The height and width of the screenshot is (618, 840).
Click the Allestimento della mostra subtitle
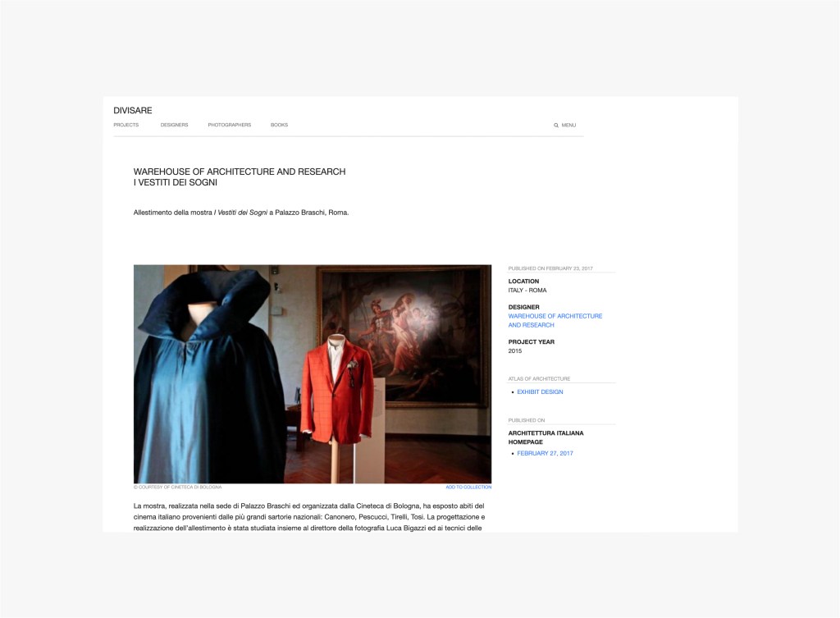click(x=241, y=213)
